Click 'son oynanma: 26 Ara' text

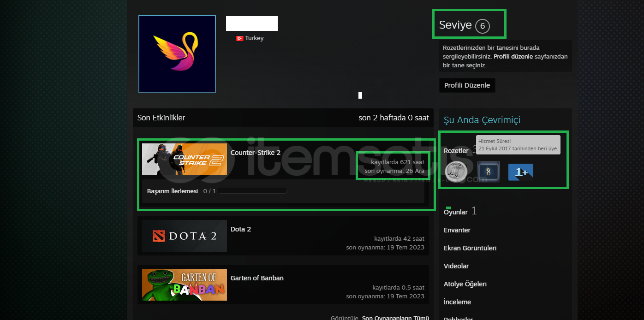394,171
